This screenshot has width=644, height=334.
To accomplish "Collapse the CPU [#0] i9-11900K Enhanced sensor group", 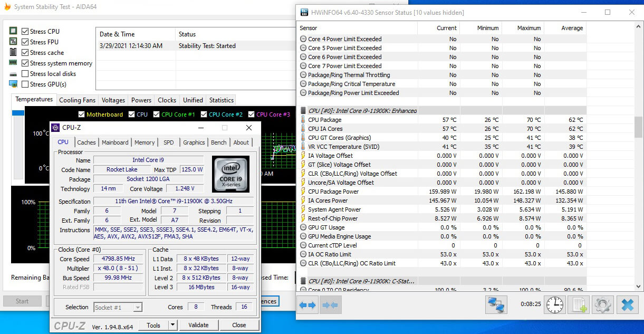I will [303, 111].
